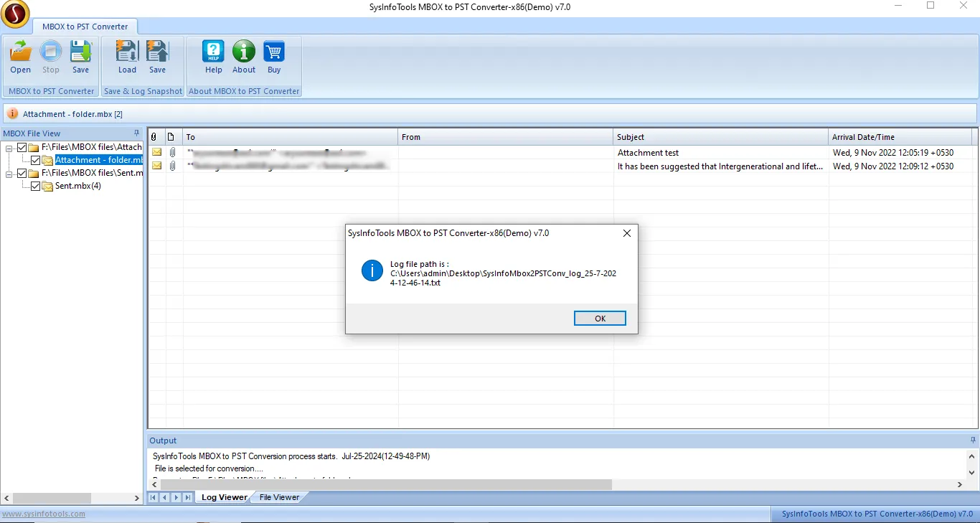The width and height of the screenshot is (980, 523).
Task: Click the orange info icon beside Attachment - folder.mbx [2]
Action: point(13,114)
